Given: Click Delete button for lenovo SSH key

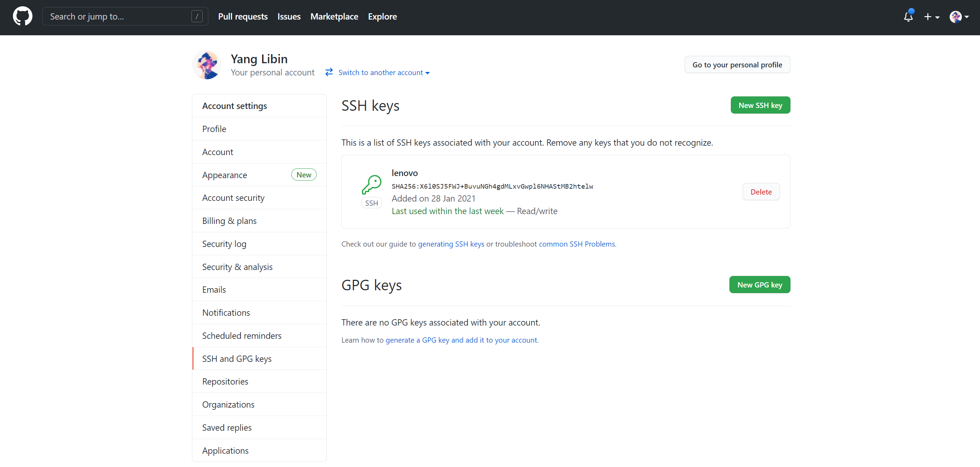Looking at the screenshot, I should coord(760,191).
